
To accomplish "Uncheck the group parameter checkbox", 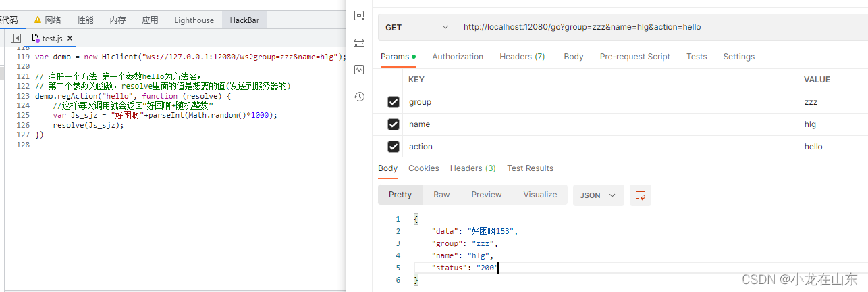I will click(x=394, y=102).
